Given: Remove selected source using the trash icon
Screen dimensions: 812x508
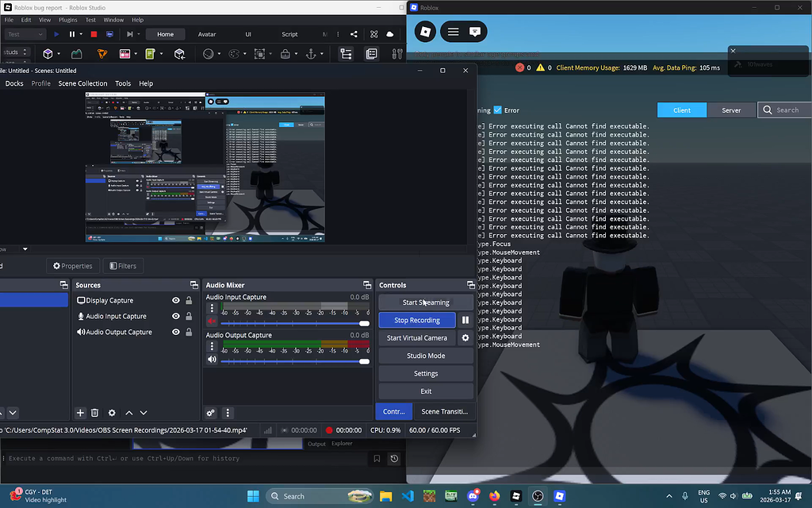Looking at the screenshot, I should [x=95, y=413].
